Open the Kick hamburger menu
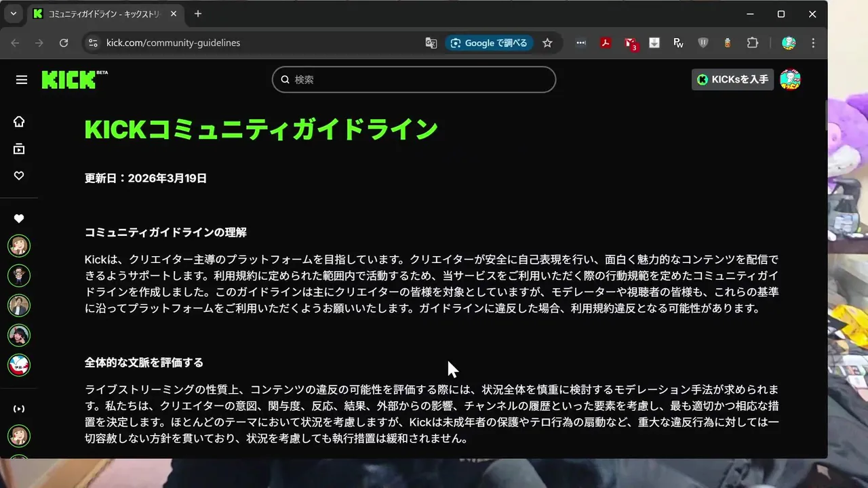This screenshot has height=488, width=868. coord(22,80)
